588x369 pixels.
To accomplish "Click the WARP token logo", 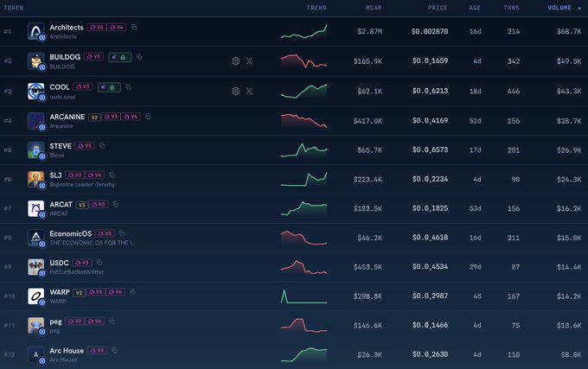I will coord(36,296).
